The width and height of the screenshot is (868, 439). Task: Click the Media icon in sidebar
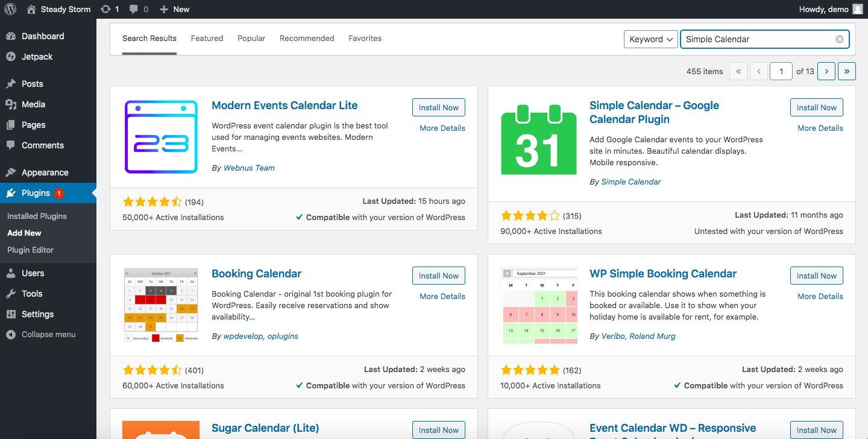[x=11, y=104]
